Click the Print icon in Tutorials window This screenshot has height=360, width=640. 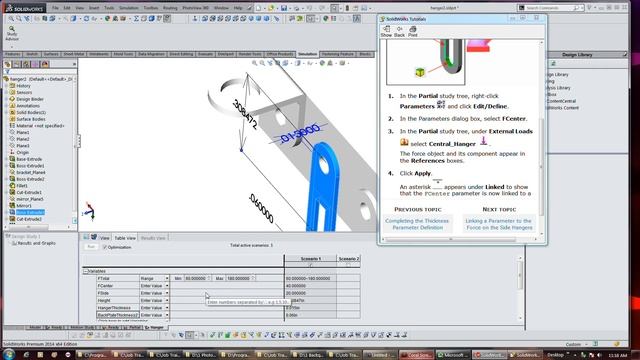pyautogui.click(x=413, y=31)
